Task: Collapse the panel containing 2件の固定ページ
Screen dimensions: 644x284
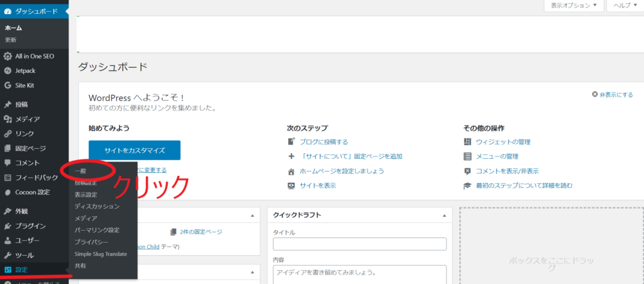Action: pyautogui.click(x=252, y=216)
